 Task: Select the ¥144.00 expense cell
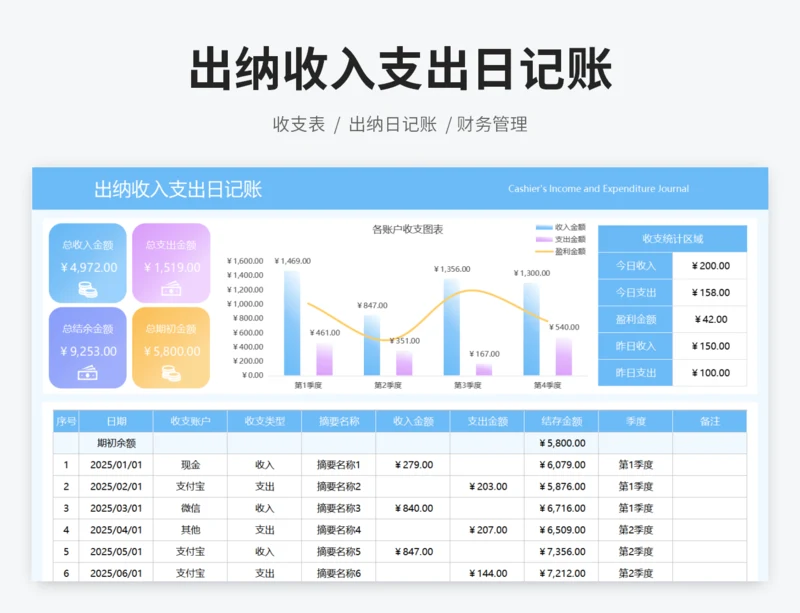(488, 573)
